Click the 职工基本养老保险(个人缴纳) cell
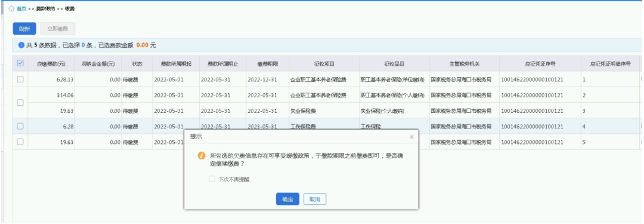The image size is (644, 224). coord(394,95)
